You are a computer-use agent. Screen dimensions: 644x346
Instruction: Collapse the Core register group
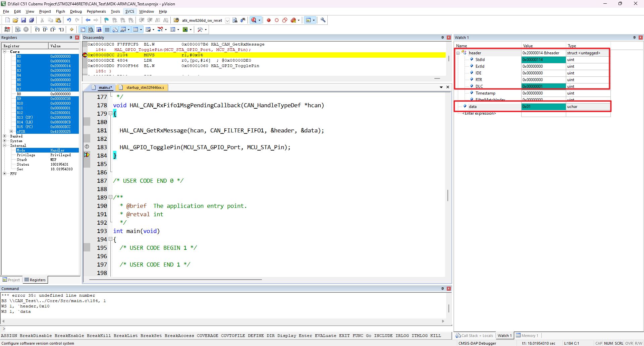tap(4, 52)
